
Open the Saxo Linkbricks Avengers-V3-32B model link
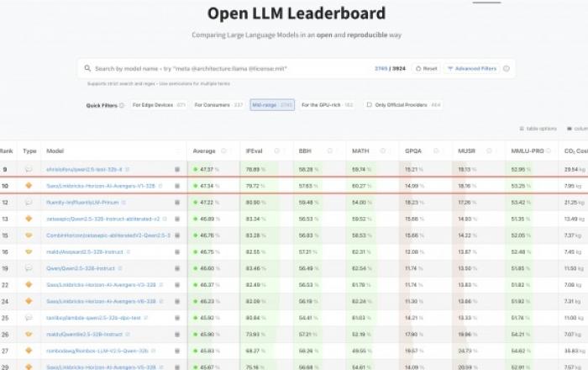[101, 285]
